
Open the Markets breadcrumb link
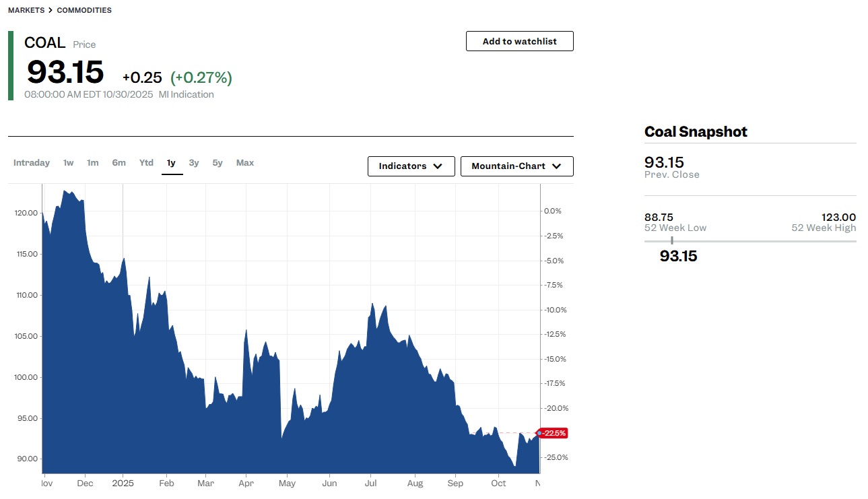pyautogui.click(x=26, y=10)
